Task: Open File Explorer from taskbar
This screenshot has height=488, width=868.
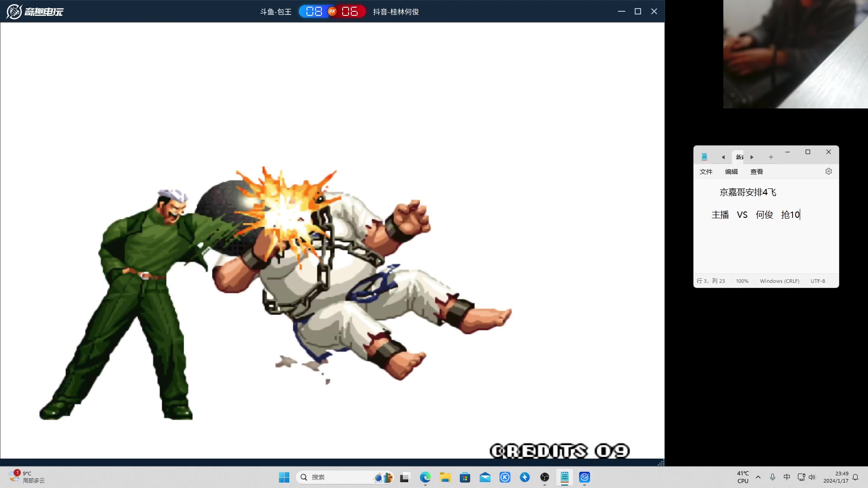Action: (445, 477)
